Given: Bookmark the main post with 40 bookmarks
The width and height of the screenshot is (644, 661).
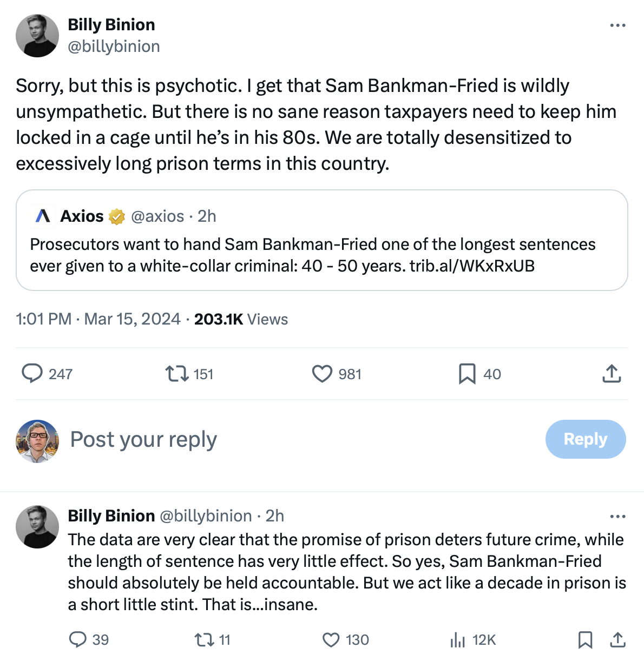Looking at the screenshot, I should coord(467,374).
